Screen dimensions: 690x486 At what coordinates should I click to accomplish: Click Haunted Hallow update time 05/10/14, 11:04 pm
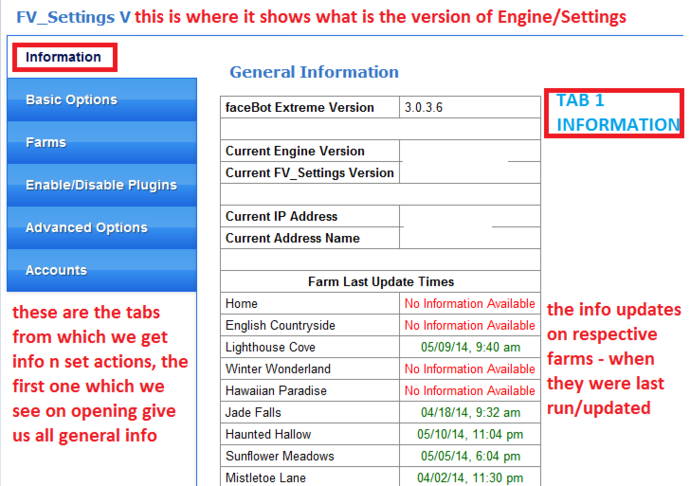click(x=470, y=434)
